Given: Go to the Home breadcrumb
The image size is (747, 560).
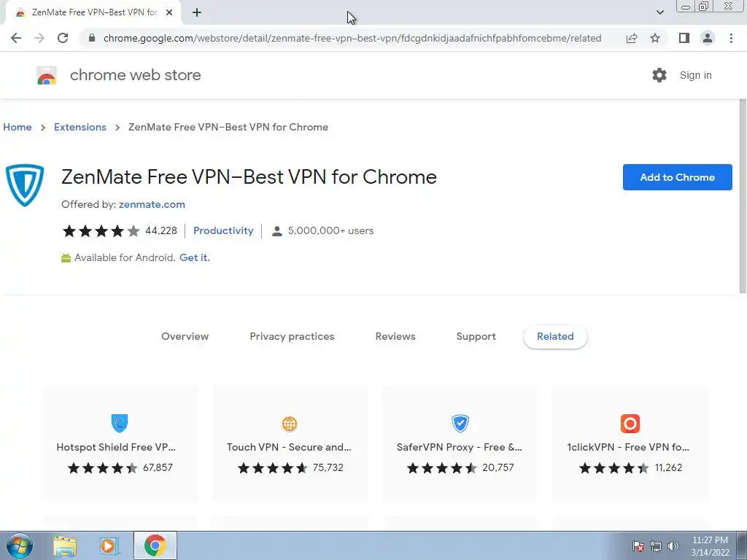Looking at the screenshot, I should pos(18,127).
